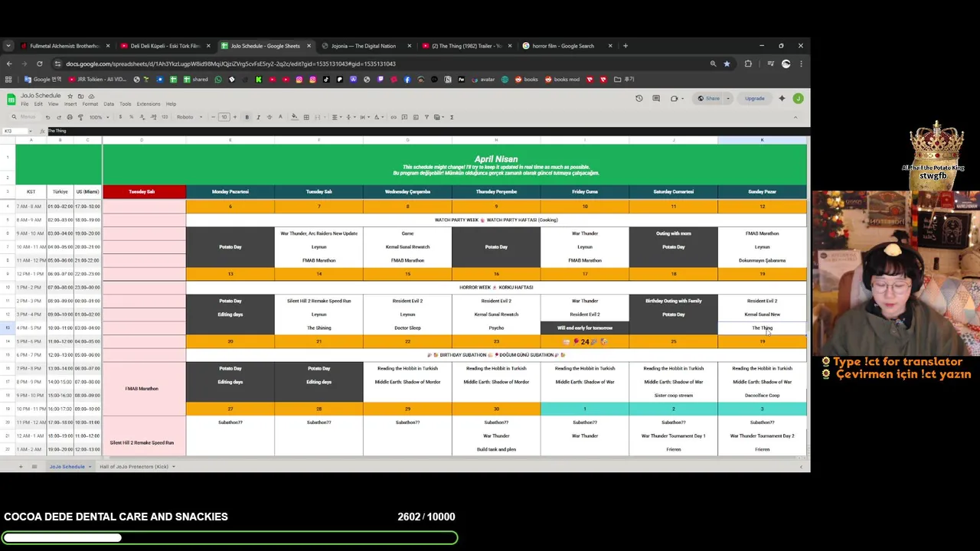
Task: Toggle italic formatting
Action: [258, 117]
